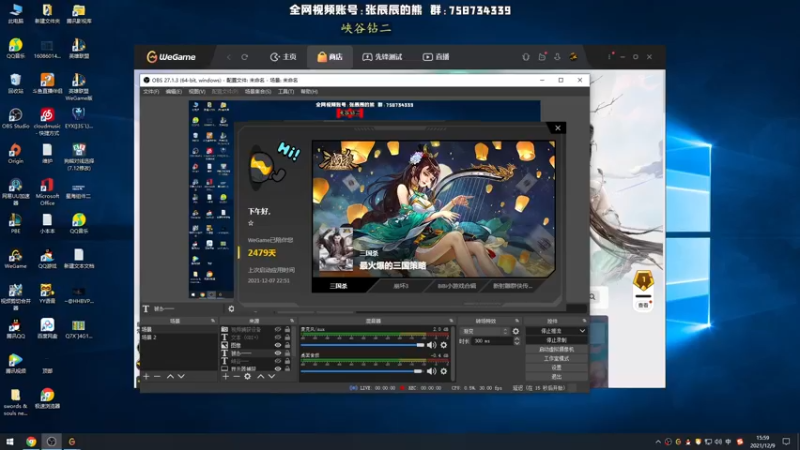Click the duration 300 ms stepper arrows
The width and height of the screenshot is (800, 450).
click(517, 341)
